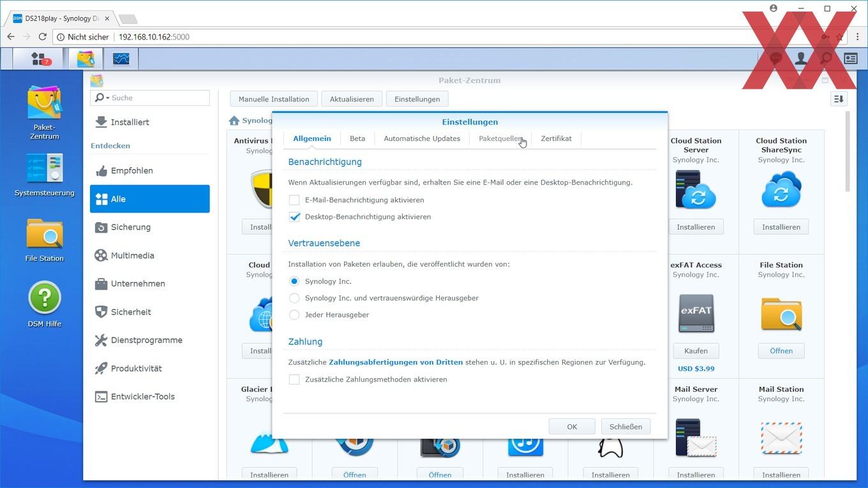Select Multimedia category
The height and width of the screenshot is (488, 868).
149,255
